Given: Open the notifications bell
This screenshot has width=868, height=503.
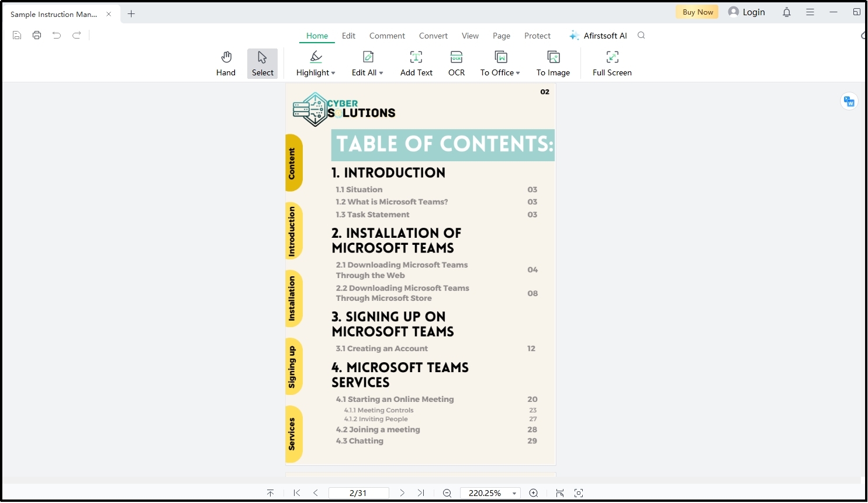Looking at the screenshot, I should (787, 12).
